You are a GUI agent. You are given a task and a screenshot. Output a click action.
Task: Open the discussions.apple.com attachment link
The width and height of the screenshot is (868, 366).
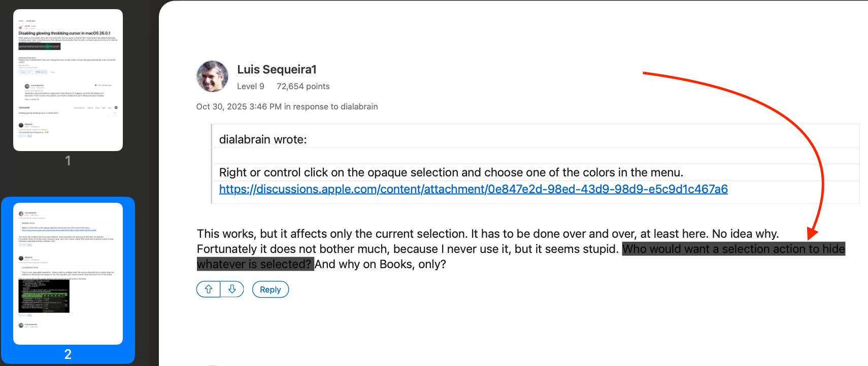[473, 189]
